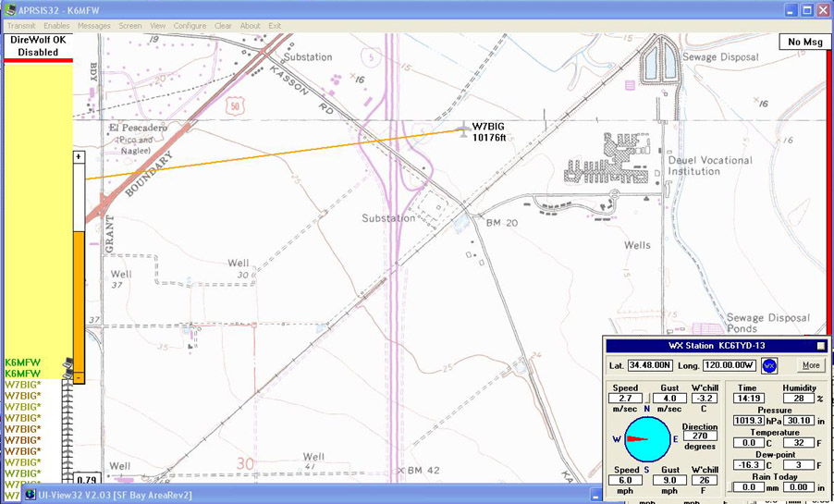This screenshot has width=834, height=504.
Task: Zoom in with the plus button
Action: coord(79,157)
